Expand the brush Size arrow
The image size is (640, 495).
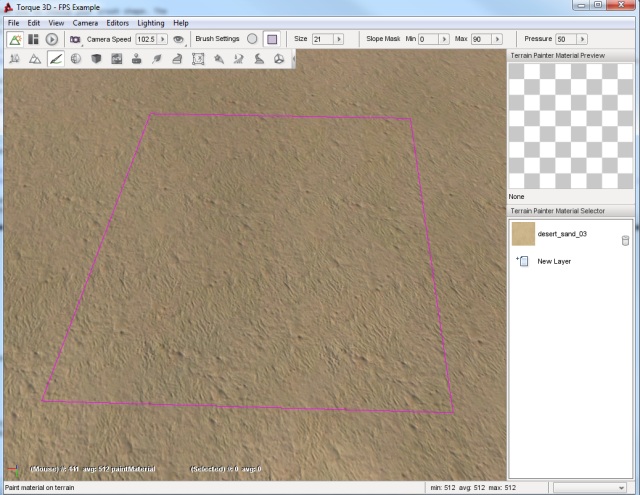click(x=338, y=39)
